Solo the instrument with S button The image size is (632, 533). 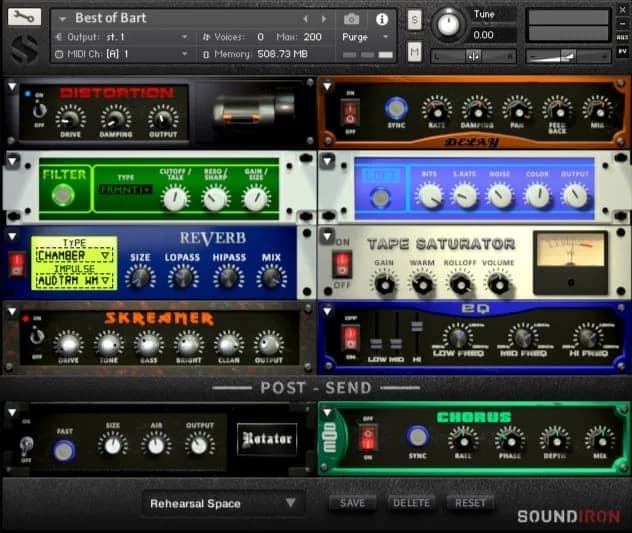click(414, 20)
